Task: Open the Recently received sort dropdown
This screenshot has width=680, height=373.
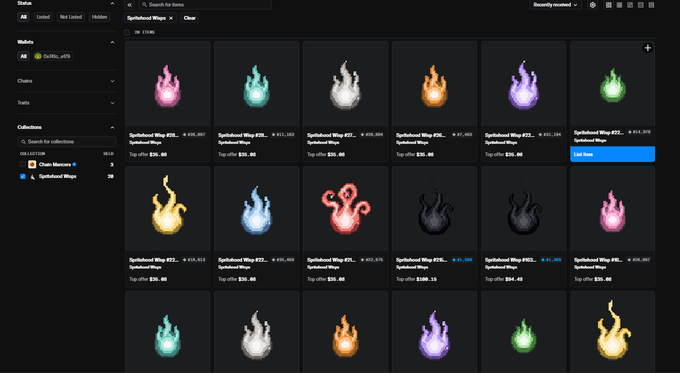Action: click(555, 5)
